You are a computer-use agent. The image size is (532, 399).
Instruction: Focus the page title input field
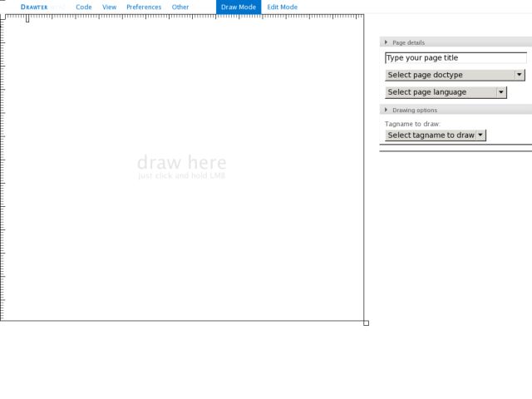[456, 57]
